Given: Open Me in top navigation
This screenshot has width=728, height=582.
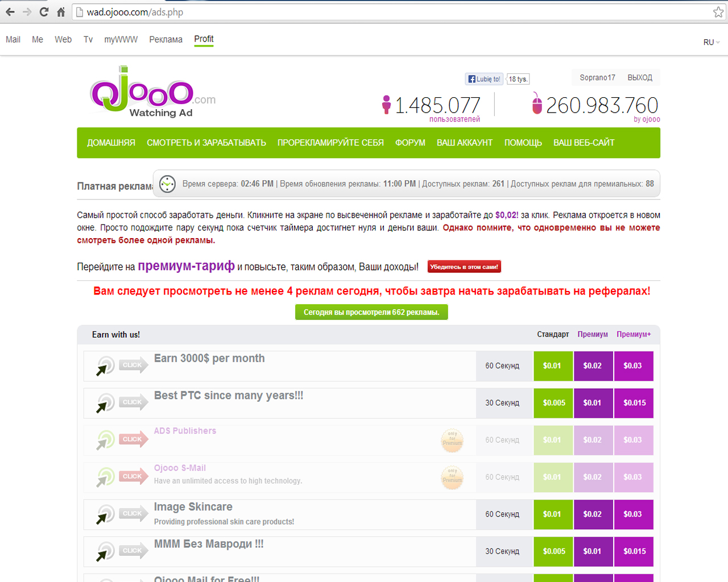Looking at the screenshot, I should tap(38, 39).
